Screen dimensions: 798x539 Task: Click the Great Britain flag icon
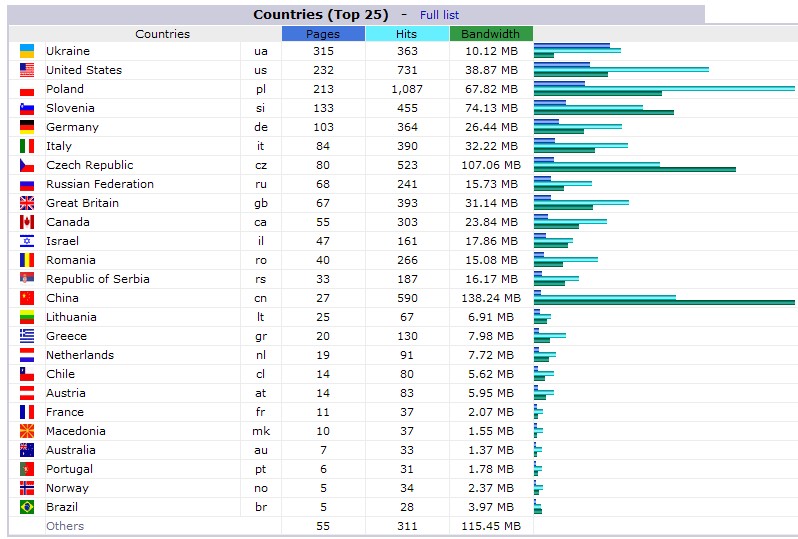(27, 203)
